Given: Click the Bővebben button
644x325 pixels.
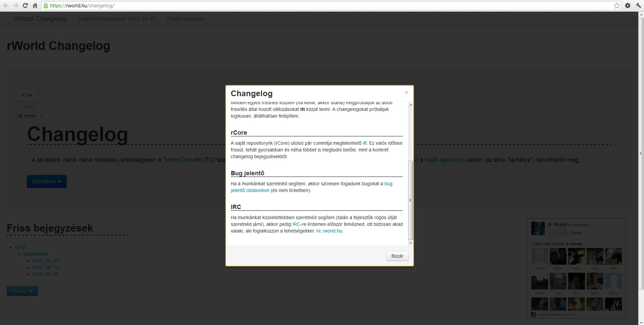Looking at the screenshot, I should click(x=47, y=181).
